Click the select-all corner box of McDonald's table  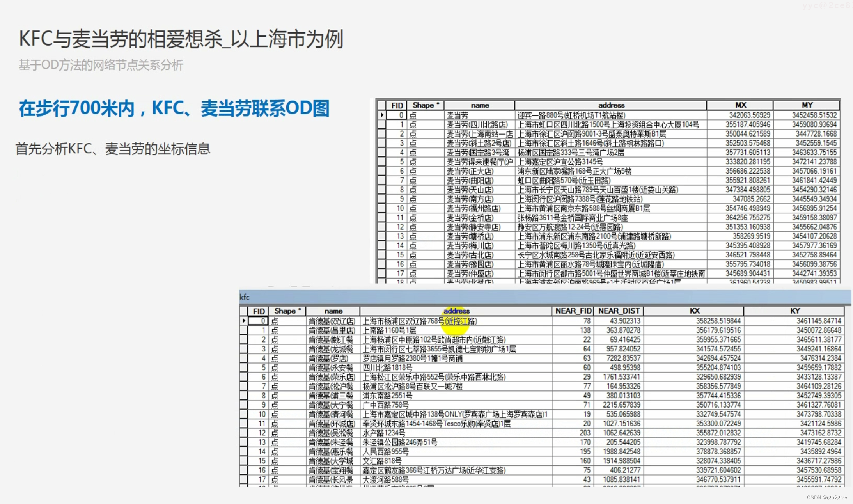click(x=381, y=105)
